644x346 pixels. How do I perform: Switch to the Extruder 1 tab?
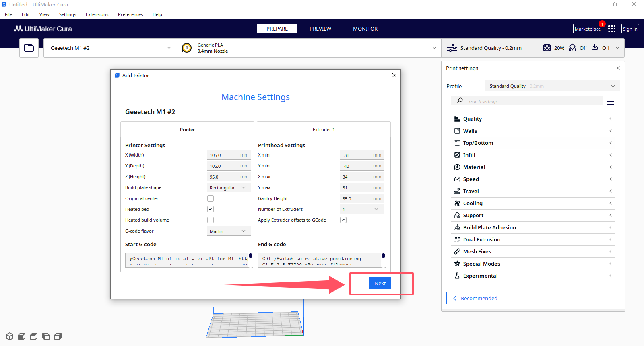tap(324, 130)
